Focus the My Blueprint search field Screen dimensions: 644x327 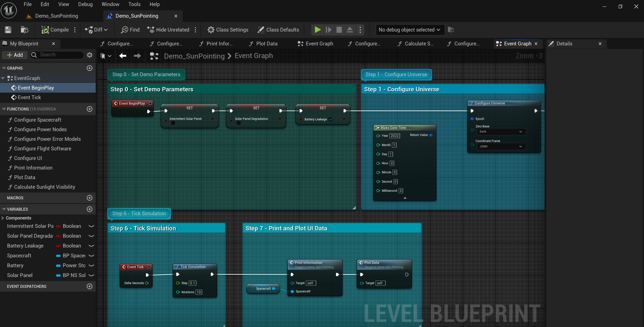click(57, 55)
